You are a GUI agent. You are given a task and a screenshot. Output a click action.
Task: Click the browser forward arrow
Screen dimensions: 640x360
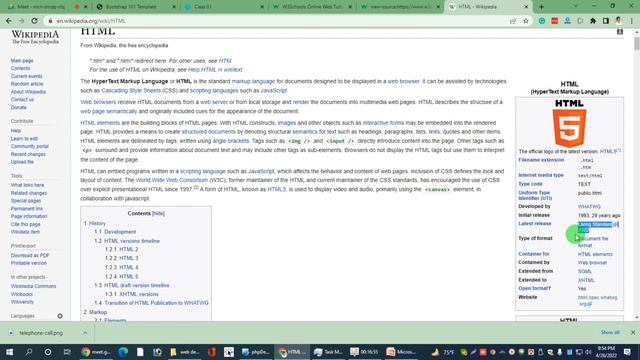click(21, 21)
